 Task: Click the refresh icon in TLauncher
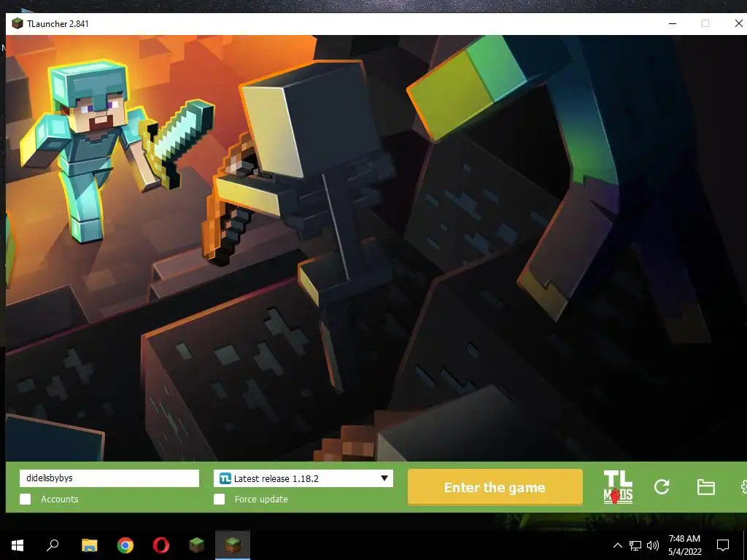coord(662,486)
